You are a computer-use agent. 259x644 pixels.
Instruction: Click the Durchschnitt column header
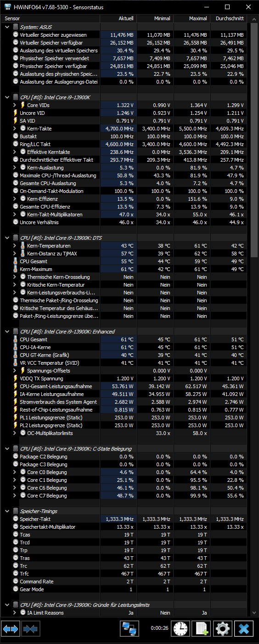click(x=228, y=18)
